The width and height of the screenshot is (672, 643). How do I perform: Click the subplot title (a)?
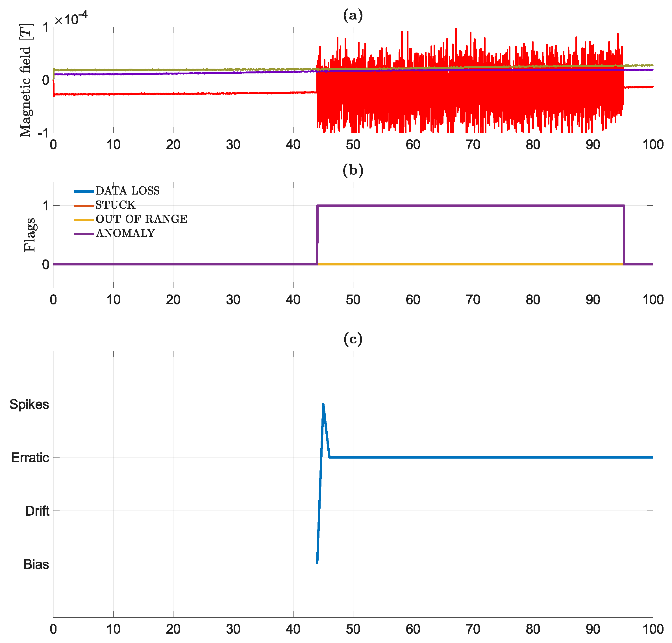coord(353,16)
